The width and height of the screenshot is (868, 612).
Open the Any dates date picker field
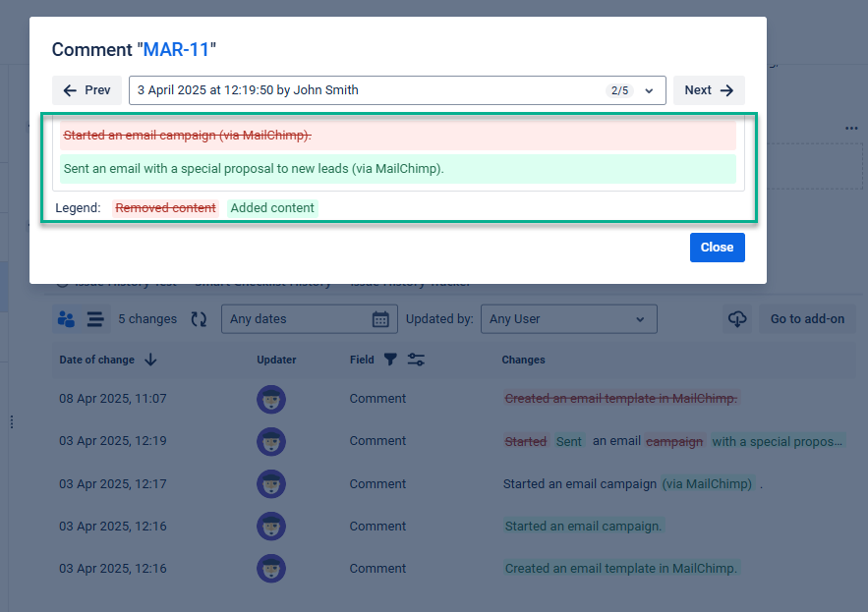tap(309, 318)
